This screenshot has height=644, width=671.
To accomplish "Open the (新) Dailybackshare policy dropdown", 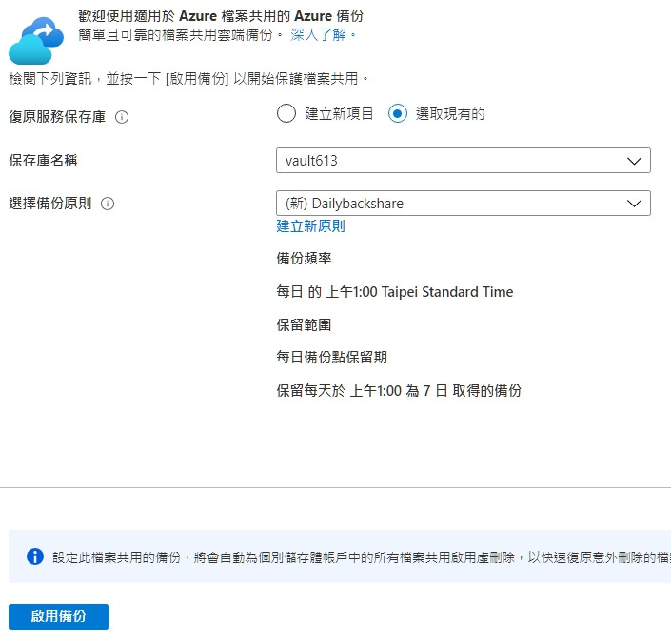I will click(464, 204).
